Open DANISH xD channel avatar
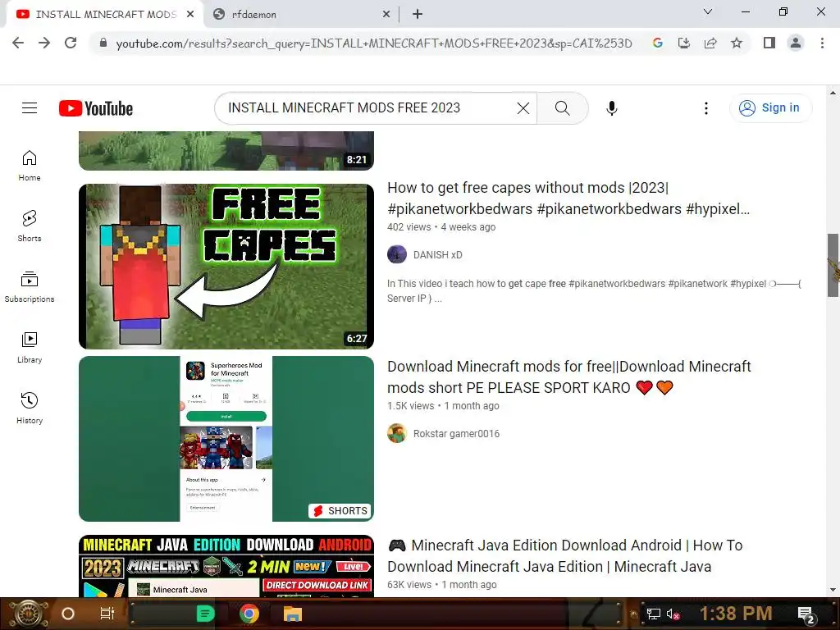Image resolution: width=840 pixels, height=630 pixels. point(397,254)
